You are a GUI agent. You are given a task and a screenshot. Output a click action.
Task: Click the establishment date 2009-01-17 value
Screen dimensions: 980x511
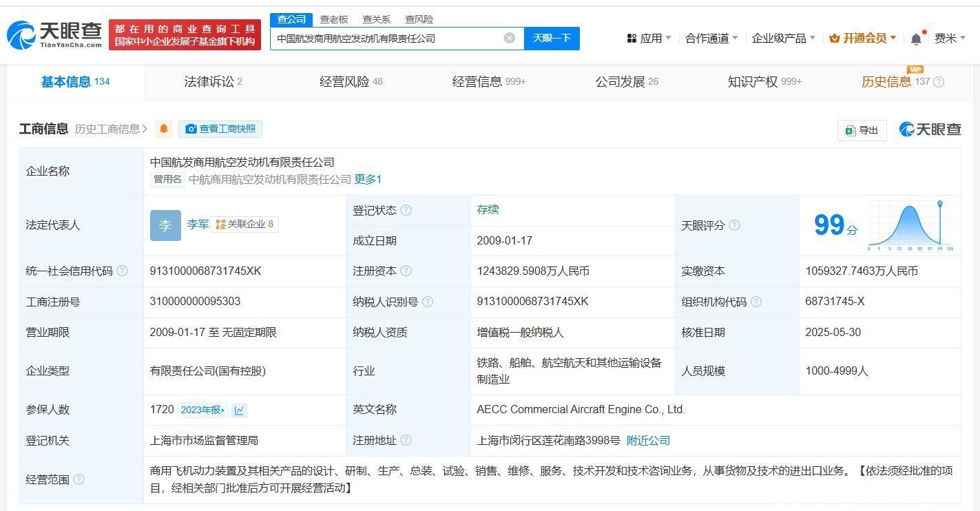click(x=504, y=241)
